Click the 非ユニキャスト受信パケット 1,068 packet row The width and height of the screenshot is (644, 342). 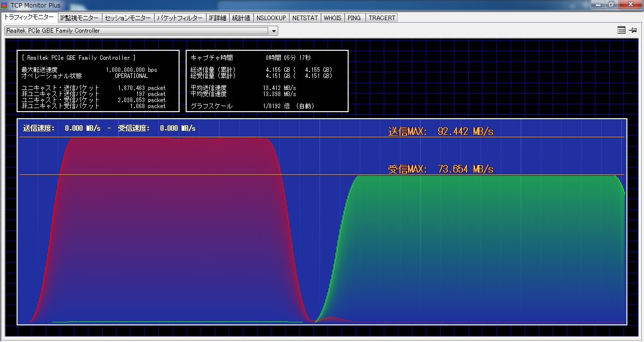[x=94, y=106]
